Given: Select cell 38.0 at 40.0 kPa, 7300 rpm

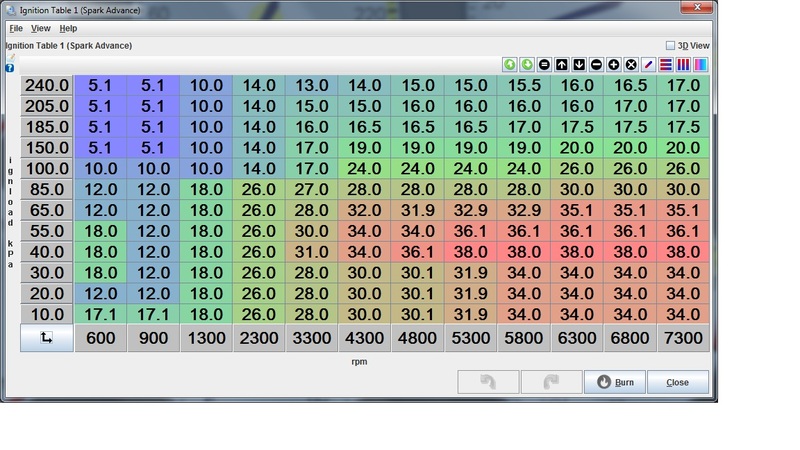Looking at the screenshot, I should 683,252.
